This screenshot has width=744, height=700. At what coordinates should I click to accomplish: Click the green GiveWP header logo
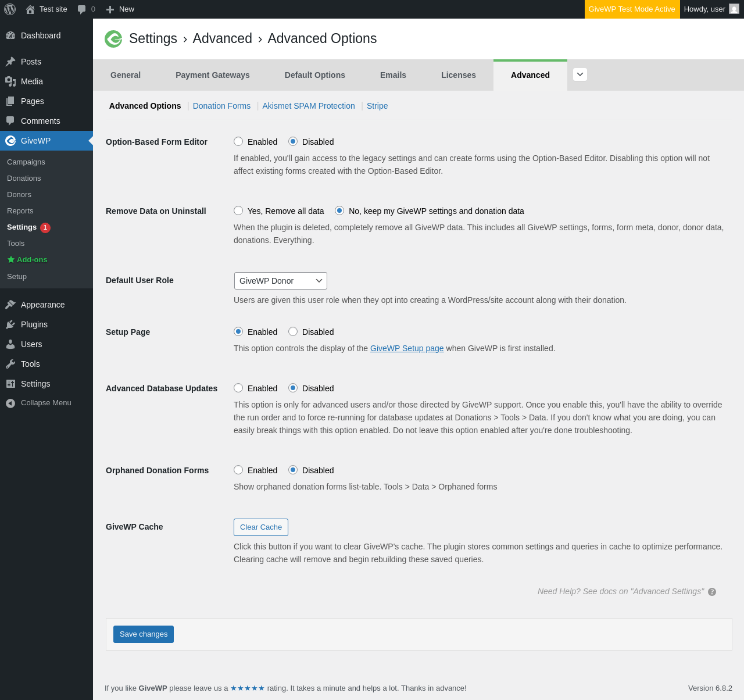point(113,39)
